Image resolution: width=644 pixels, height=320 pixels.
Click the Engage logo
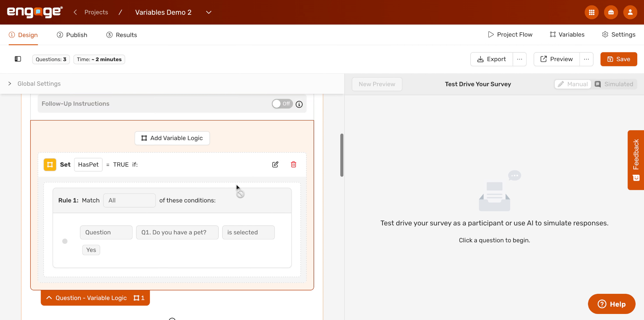tap(35, 12)
